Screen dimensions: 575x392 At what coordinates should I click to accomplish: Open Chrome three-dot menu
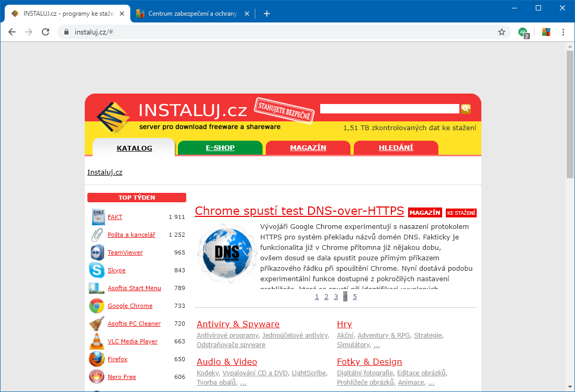click(x=563, y=32)
